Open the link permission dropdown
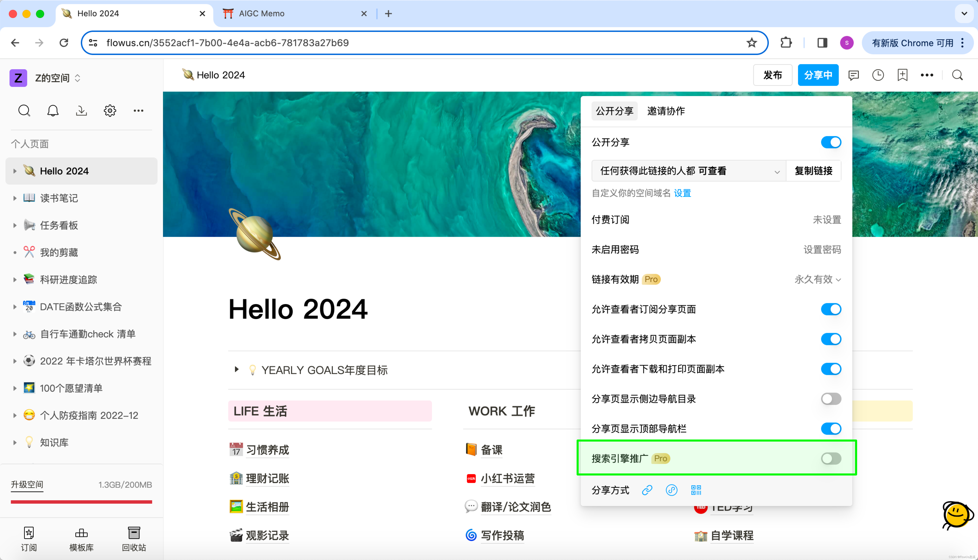978x560 pixels. [x=689, y=171]
